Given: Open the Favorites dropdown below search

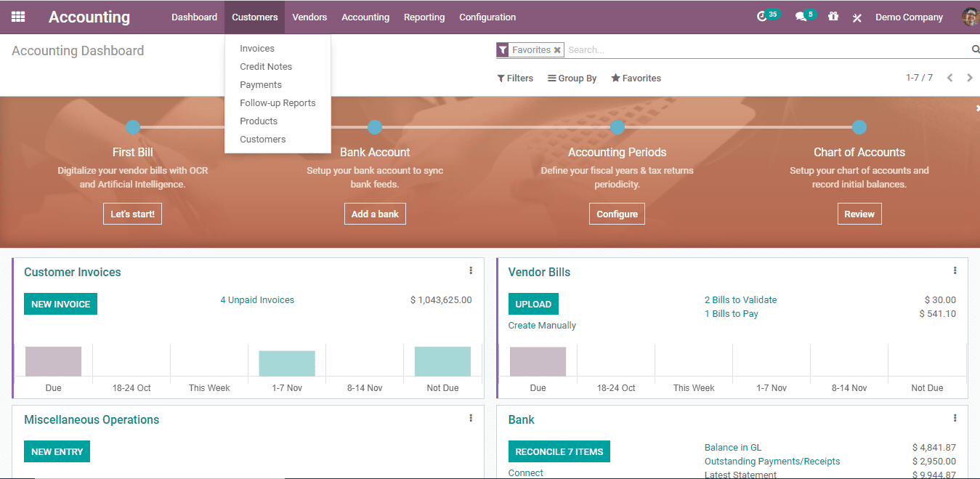Looking at the screenshot, I should click(x=636, y=79).
